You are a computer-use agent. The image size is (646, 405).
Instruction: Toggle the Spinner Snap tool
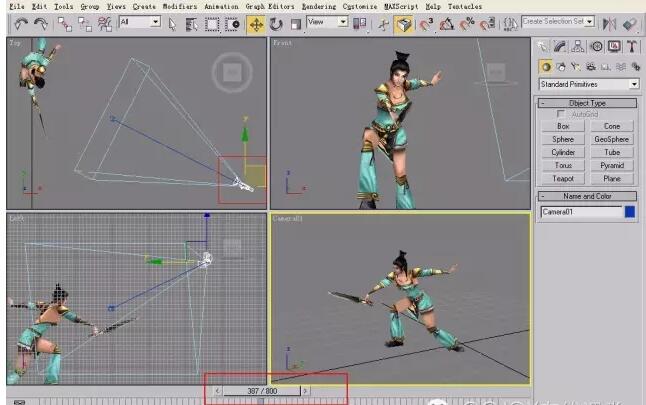point(487,24)
